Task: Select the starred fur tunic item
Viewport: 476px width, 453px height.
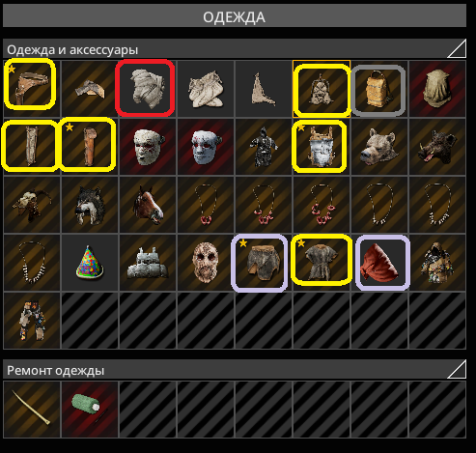Action: pyautogui.click(x=322, y=260)
